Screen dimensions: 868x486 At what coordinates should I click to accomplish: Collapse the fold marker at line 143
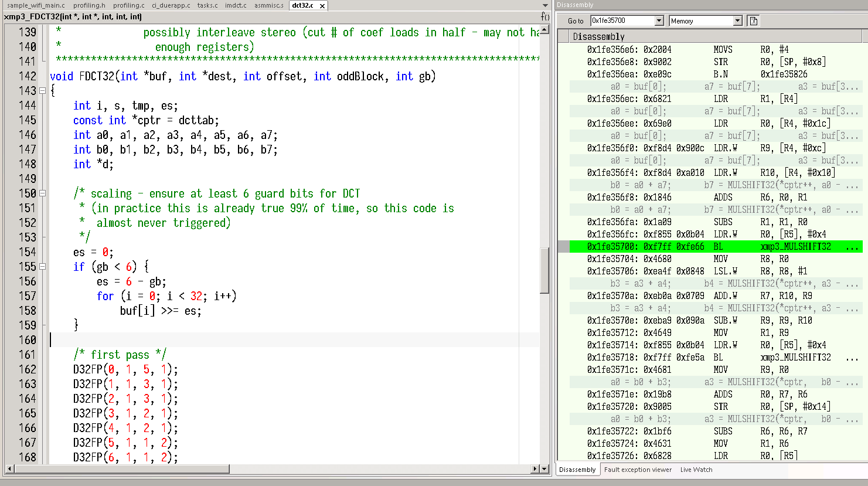[x=42, y=91]
